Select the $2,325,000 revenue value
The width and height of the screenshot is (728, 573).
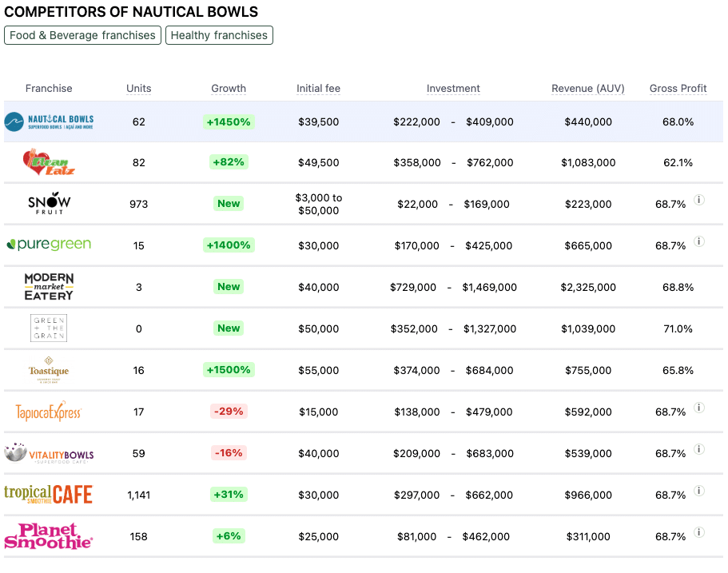(x=588, y=287)
